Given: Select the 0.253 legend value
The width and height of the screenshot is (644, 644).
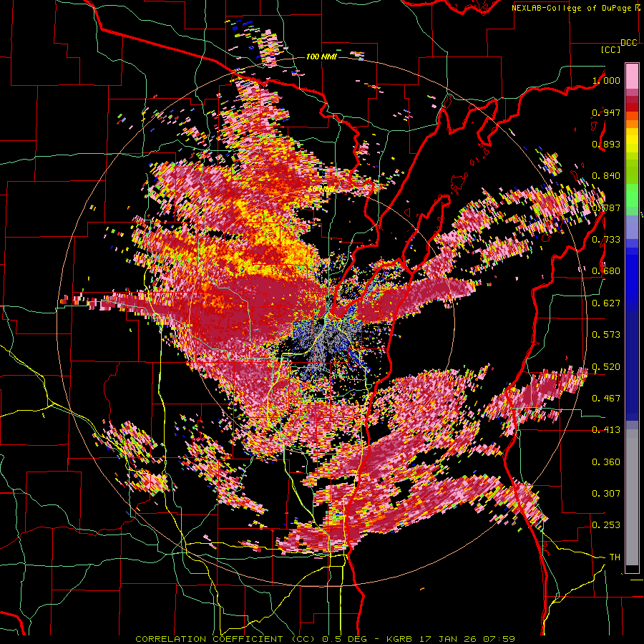Looking at the screenshot, I should 606,525.
